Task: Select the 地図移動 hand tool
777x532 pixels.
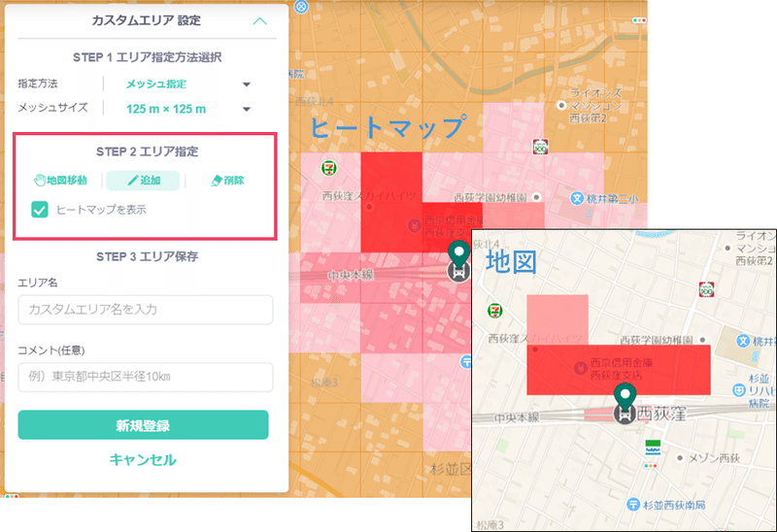Action: 60,181
